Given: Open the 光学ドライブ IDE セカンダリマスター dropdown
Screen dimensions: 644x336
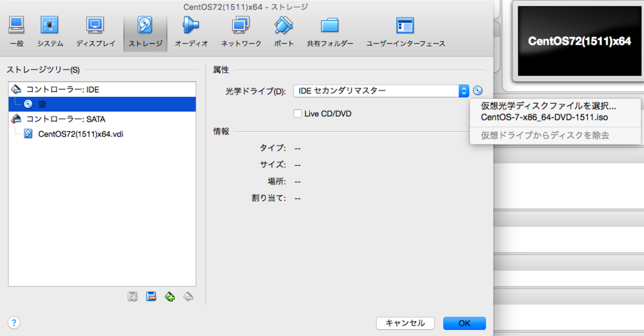Looking at the screenshot, I should tap(381, 90).
